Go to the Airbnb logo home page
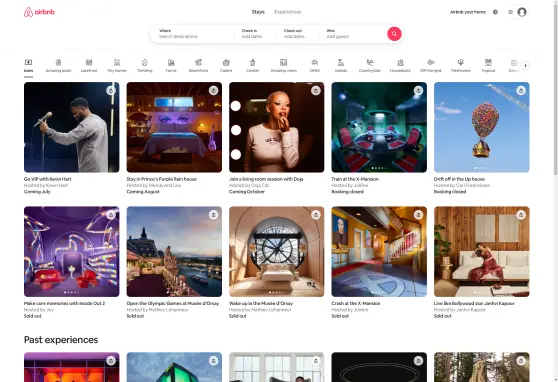 [x=39, y=12]
